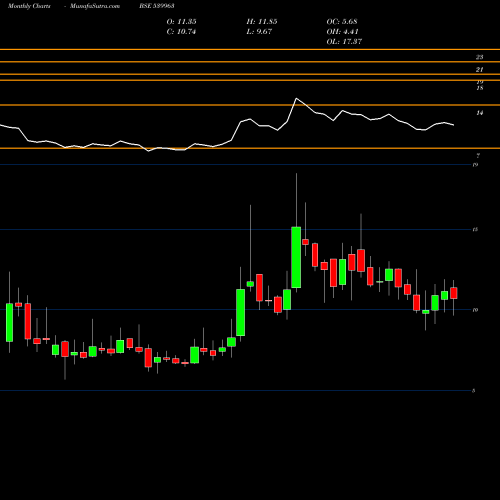Click the 'OH: 4.41' reading
The image size is (500, 500).
point(342,32)
